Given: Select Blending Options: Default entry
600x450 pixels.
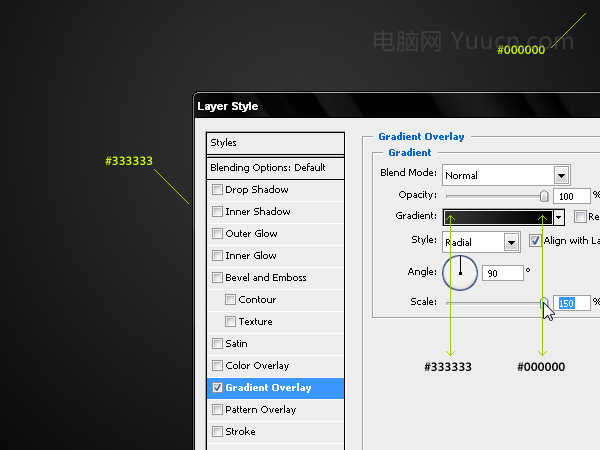Looking at the screenshot, I should (x=275, y=168).
